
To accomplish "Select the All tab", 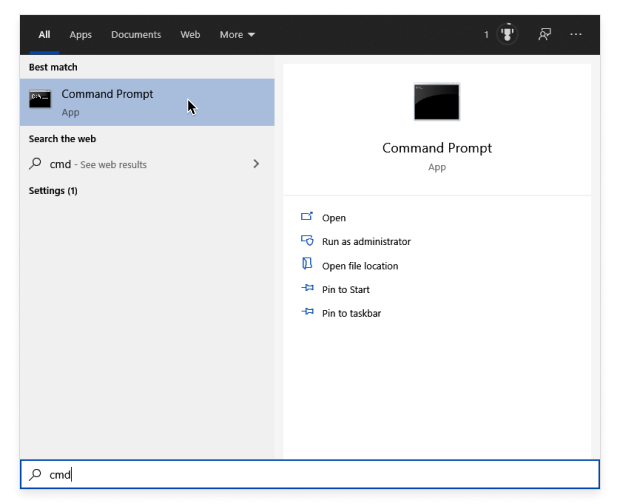I will [x=44, y=34].
